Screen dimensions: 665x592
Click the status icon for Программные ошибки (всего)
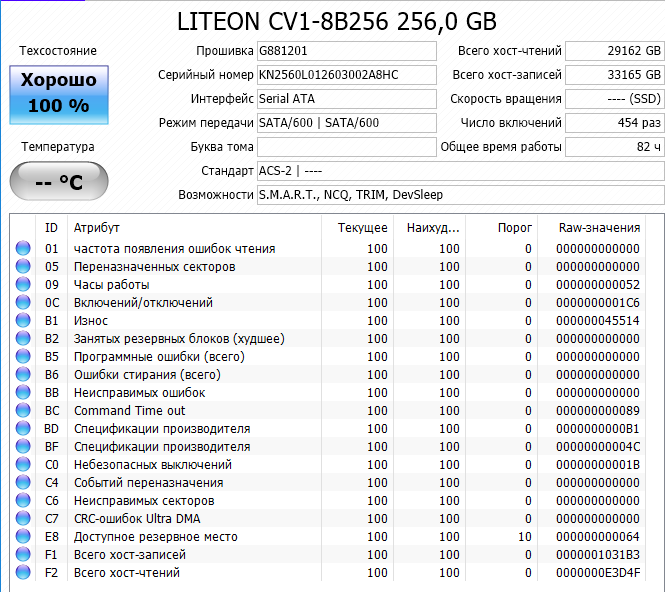tap(23, 357)
